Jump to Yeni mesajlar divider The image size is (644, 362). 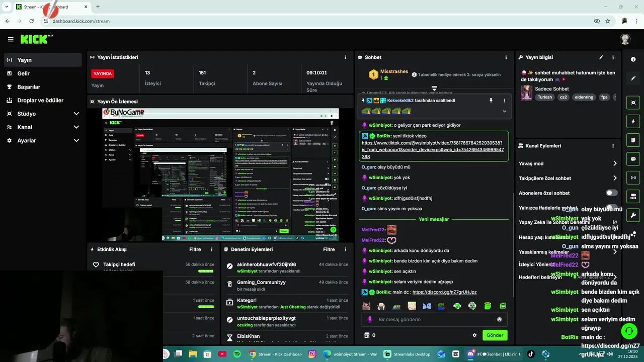point(434,219)
